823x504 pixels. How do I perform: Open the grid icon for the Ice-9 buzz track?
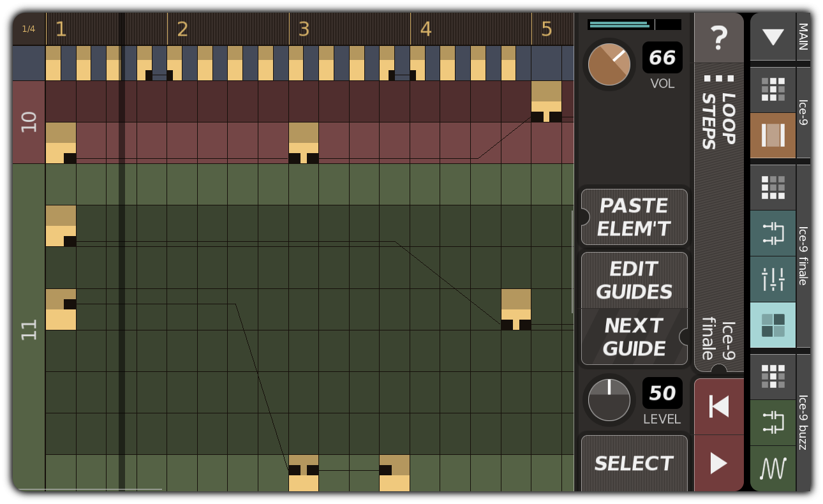coord(773,376)
